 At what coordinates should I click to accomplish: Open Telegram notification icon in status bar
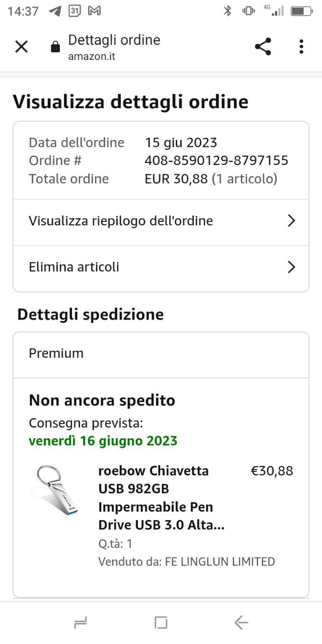click(55, 11)
